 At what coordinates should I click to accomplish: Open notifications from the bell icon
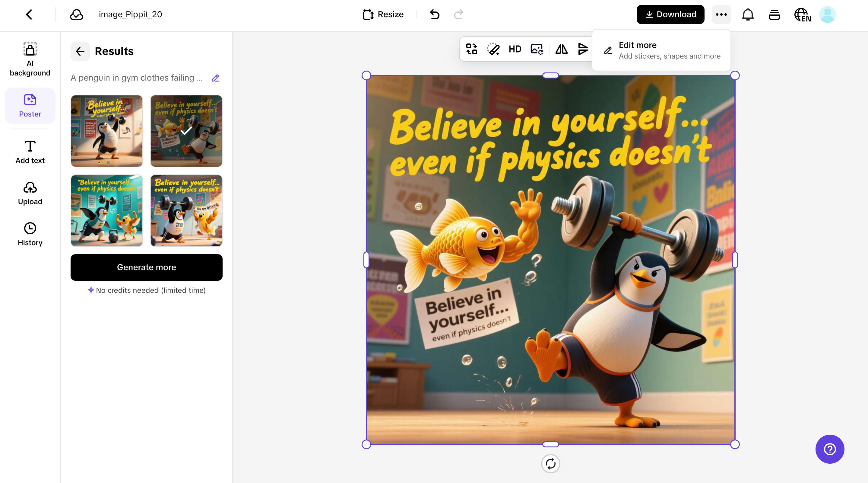[x=748, y=14]
